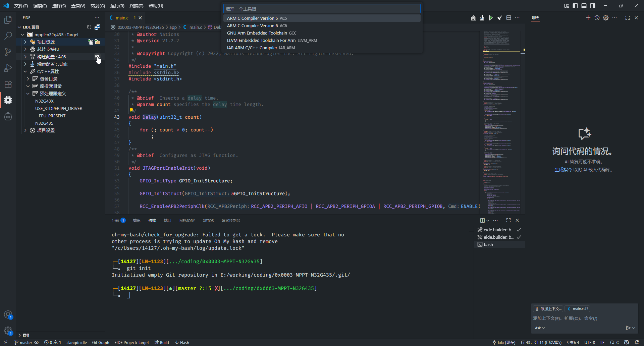Click the switch toolchain icon beside 构建配置
Screen dimensions: 644x346
[97, 57]
